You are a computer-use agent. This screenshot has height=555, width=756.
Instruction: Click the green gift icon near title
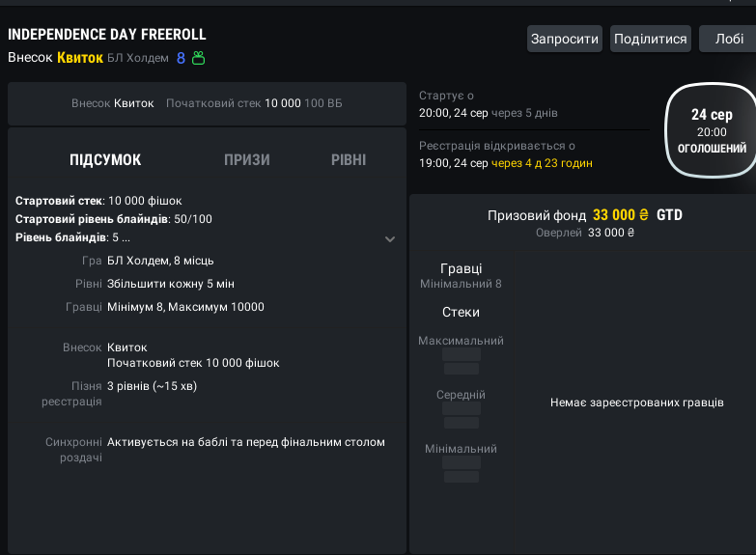point(199,58)
